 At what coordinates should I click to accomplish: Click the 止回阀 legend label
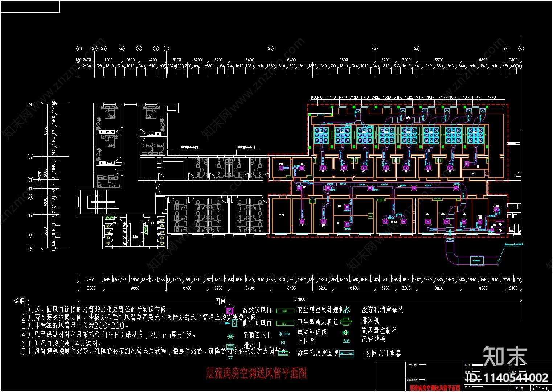[306, 341]
